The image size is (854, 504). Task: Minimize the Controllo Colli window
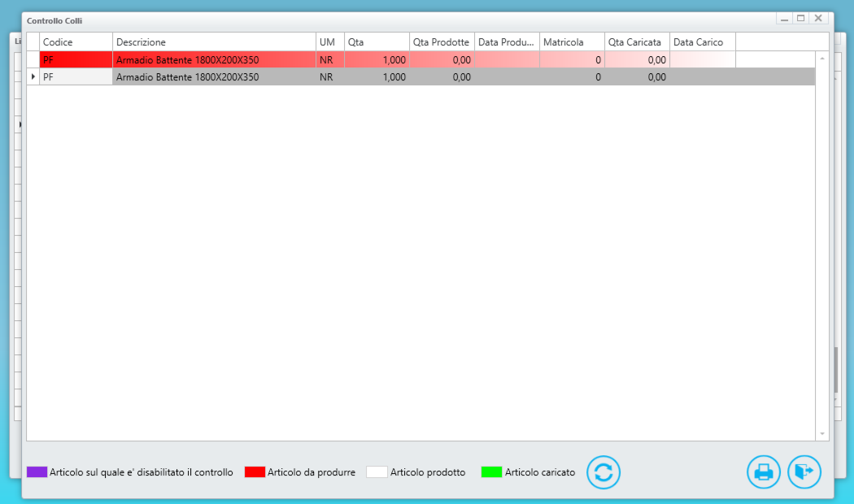coord(784,19)
